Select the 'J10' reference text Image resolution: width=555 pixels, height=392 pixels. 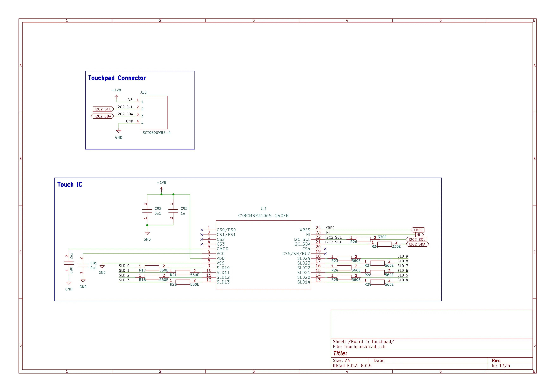coord(143,92)
